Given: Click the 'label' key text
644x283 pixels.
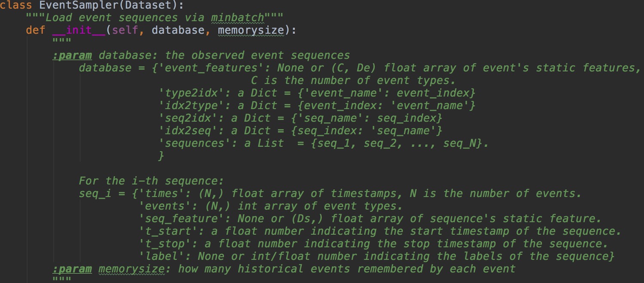Looking at the screenshot, I should coord(165,256).
